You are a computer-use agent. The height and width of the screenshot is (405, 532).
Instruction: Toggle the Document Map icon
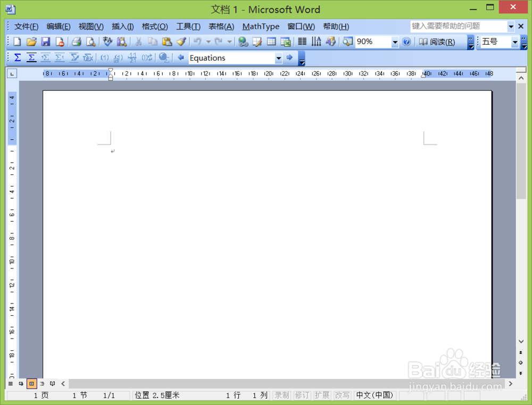point(347,41)
